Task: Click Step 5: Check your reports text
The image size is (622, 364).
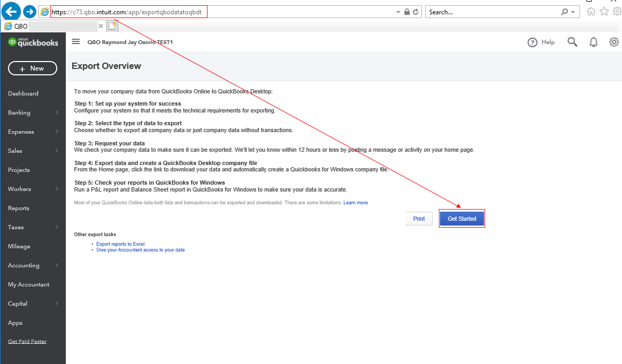Action: tap(150, 183)
